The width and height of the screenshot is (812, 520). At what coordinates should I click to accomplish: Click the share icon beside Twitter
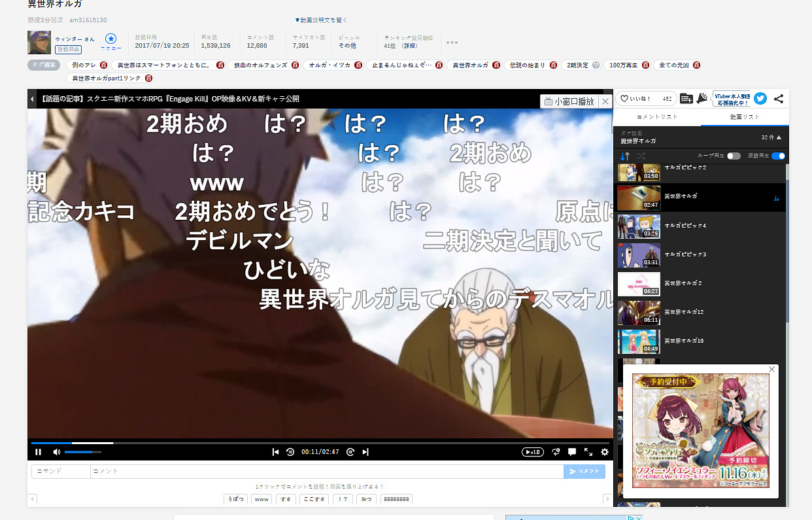click(x=778, y=98)
